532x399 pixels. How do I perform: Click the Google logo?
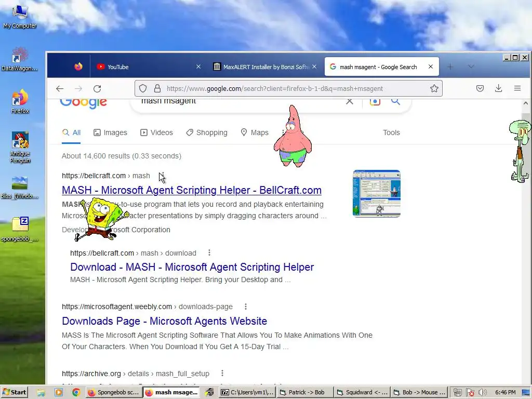[x=84, y=103]
